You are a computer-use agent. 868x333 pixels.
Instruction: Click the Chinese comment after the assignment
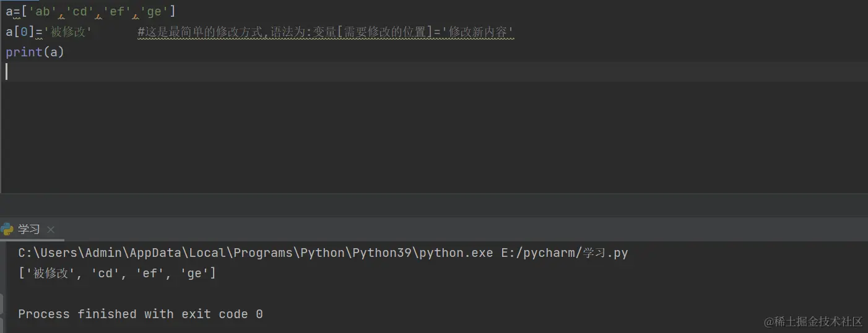pos(326,32)
